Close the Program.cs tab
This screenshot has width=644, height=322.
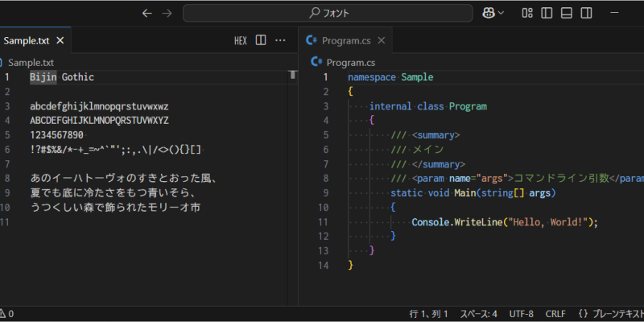[382, 40]
